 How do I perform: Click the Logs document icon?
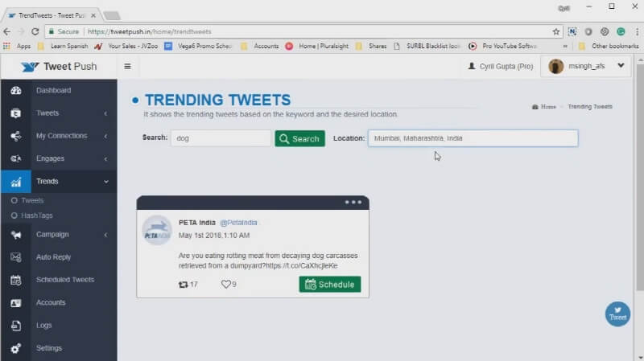16,326
